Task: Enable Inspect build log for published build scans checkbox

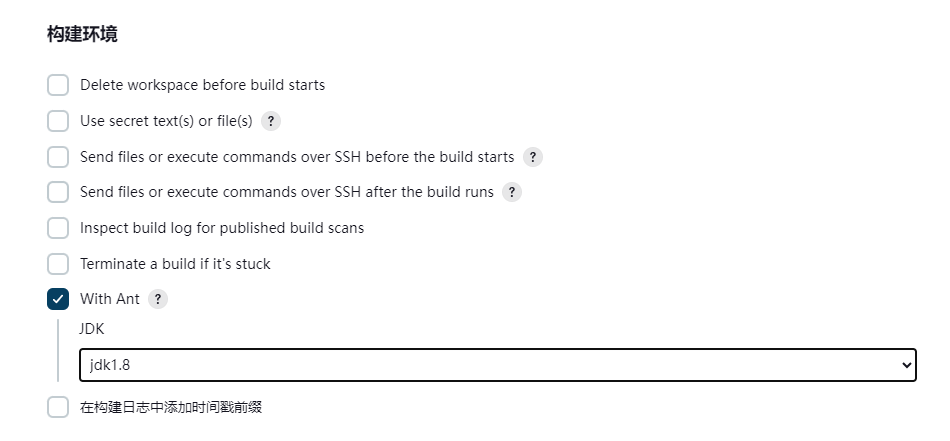Action: pyautogui.click(x=58, y=228)
